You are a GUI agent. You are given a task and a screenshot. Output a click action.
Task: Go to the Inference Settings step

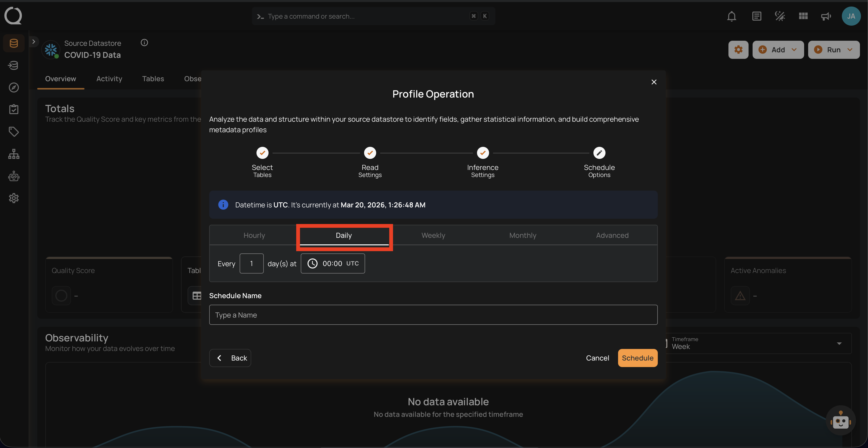tap(483, 153)
